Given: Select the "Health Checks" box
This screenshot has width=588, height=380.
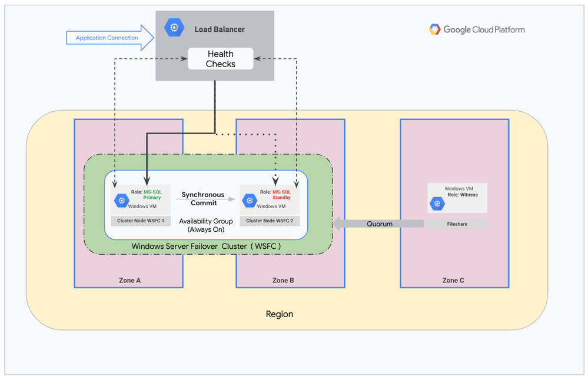Looking at the screenshot, I should tap(221, 59).
